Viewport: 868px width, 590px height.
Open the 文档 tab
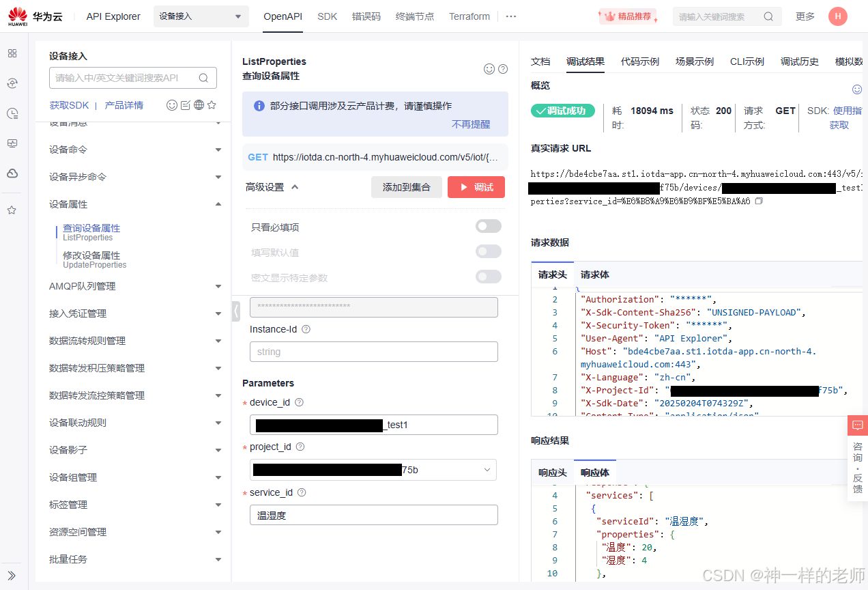pyautogui.click(x=540, y=61)
